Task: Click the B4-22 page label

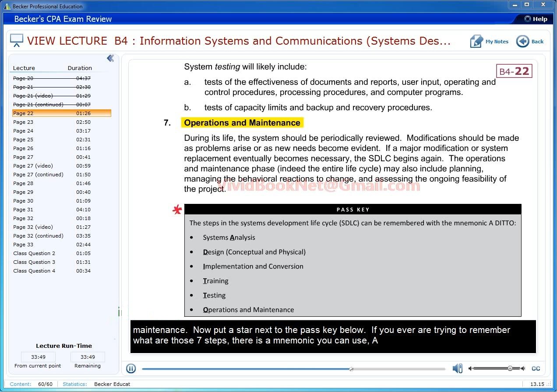Action: [514, 71]
